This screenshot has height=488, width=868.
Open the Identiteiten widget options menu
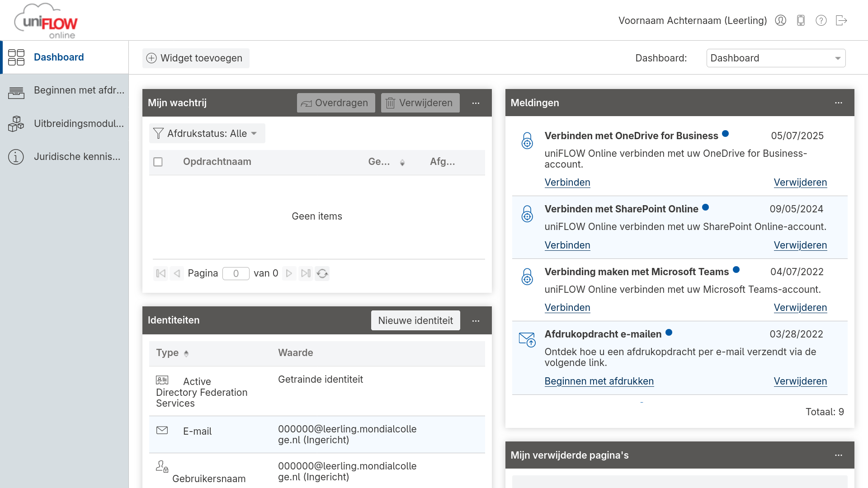[x=476, y=320]
